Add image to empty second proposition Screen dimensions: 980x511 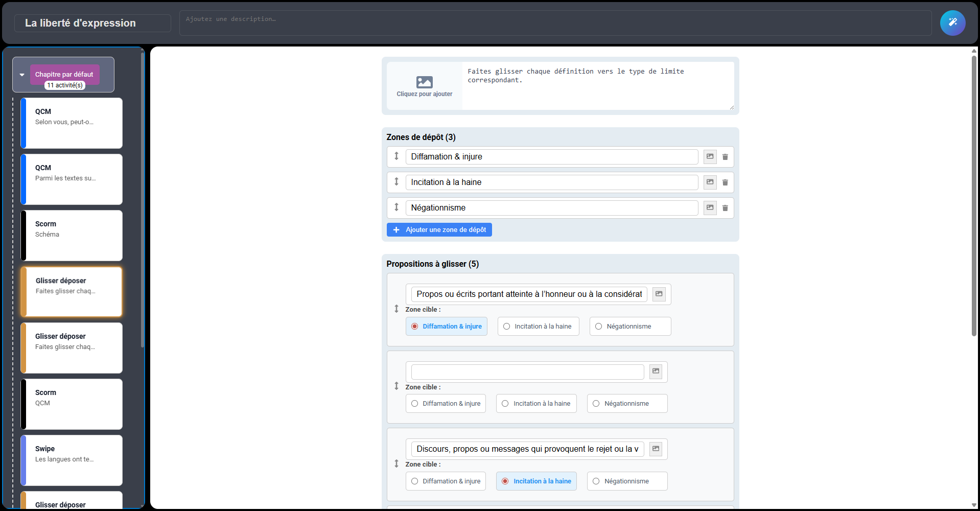656,371
